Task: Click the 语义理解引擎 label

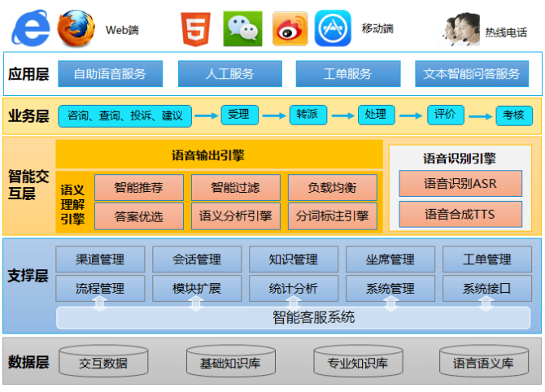Action: [x=72, y=204]
